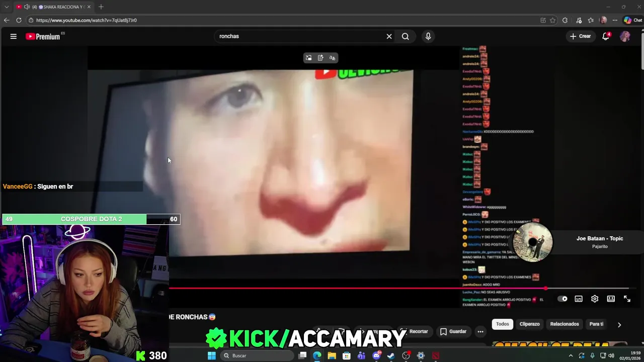The image size is (644, 362).
Task: Open Dota 2 red taskbar icon
Action: [436, 355]
